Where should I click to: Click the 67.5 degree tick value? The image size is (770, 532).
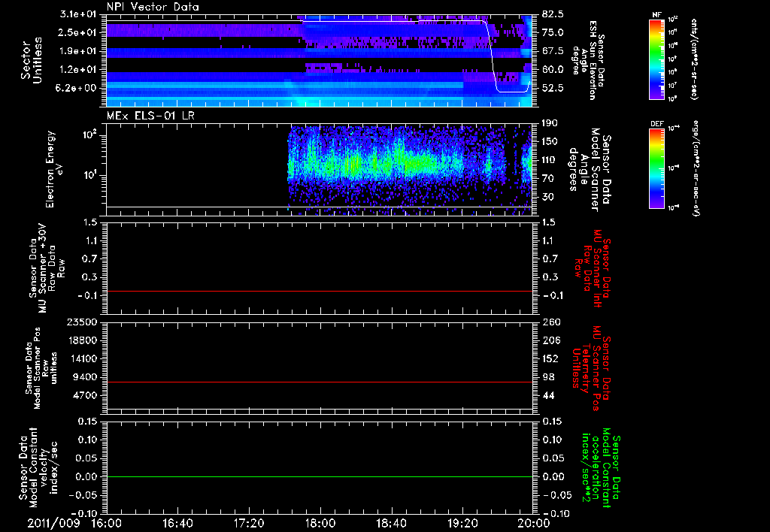point(553,51)
